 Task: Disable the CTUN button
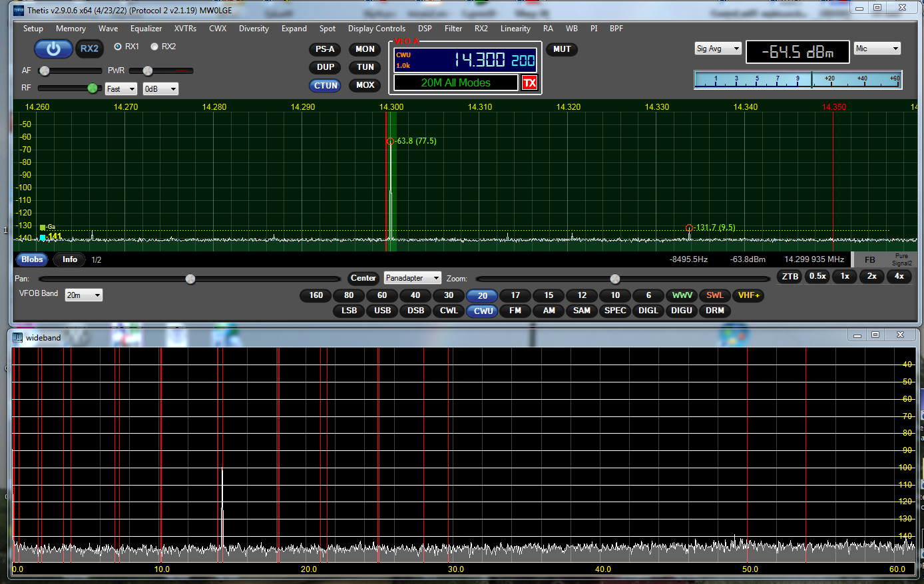325,85
